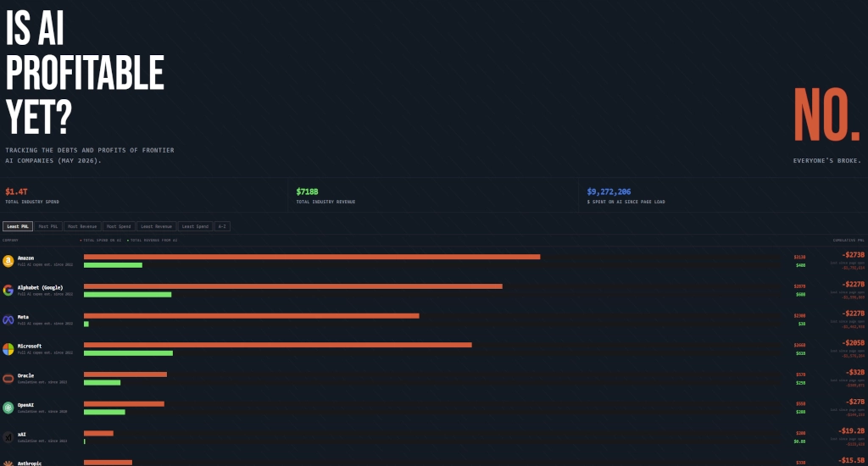The height and width of the screenshot is (466, 868).
Task: Click OpenAI's green revenue bar
Action: tap(104, 412)
